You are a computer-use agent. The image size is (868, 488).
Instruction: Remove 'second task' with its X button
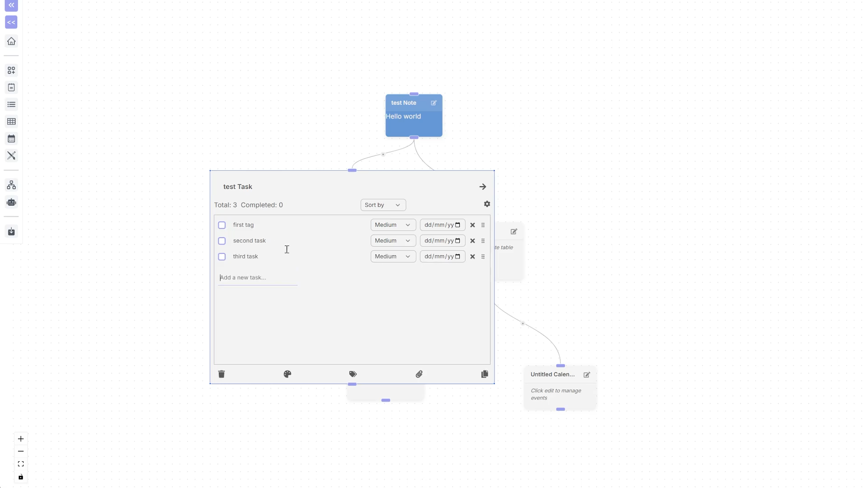pyautogui.click(x=472, y=241)
